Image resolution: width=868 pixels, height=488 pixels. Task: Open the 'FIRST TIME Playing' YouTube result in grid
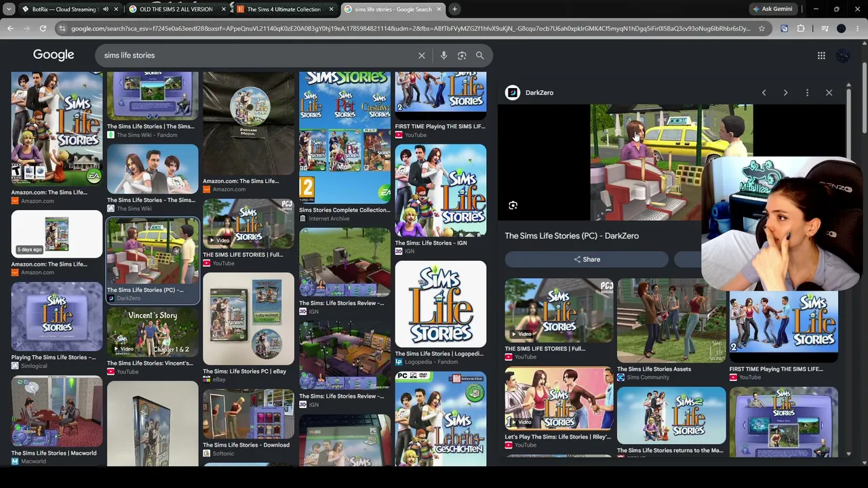441,96
